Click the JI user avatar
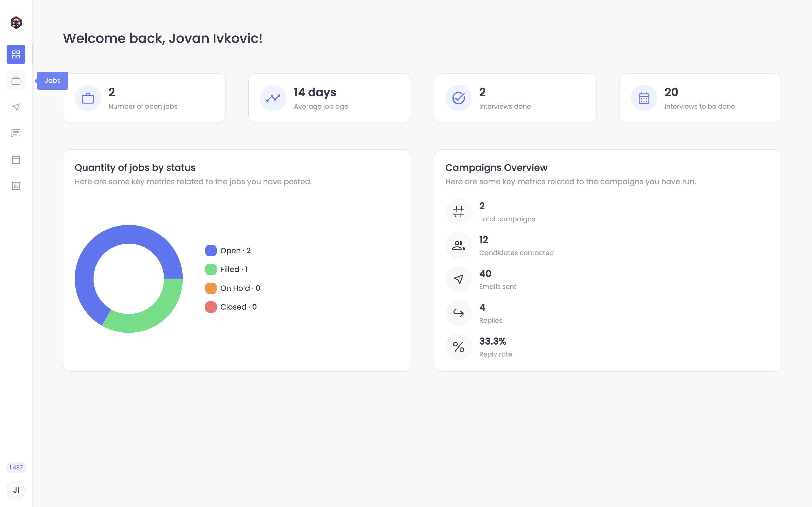This screenshot has height=507, width=812. (16, 490)
